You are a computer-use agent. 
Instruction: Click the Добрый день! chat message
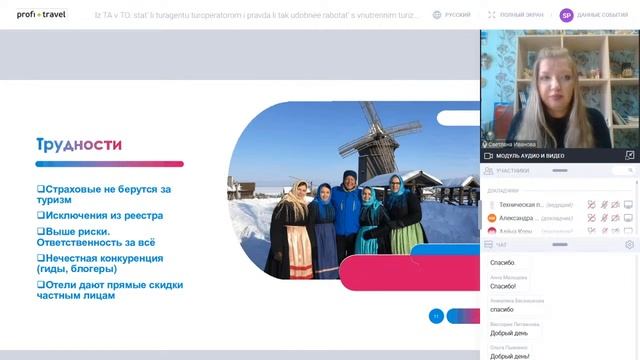coord(510,356)
